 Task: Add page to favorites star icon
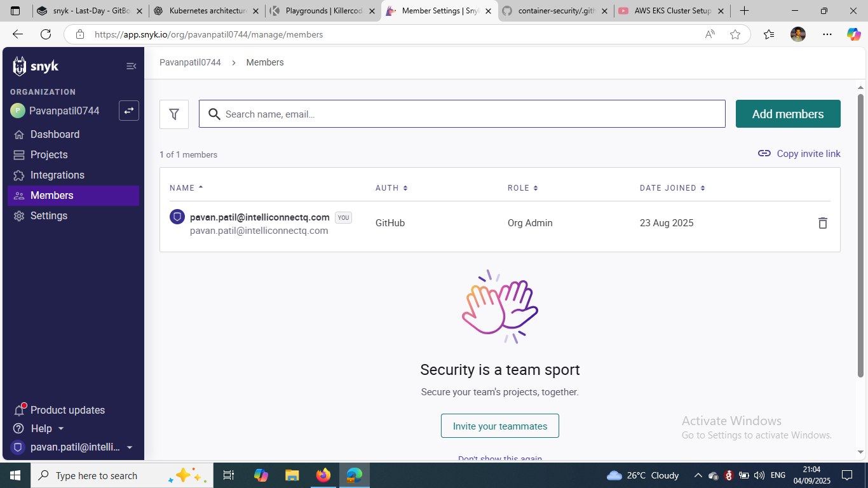735,34
